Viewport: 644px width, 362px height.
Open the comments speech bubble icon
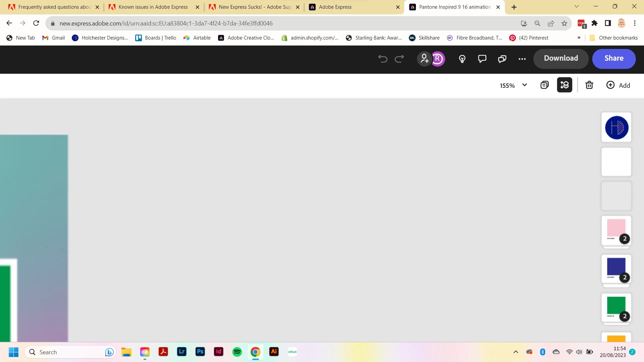482,59
